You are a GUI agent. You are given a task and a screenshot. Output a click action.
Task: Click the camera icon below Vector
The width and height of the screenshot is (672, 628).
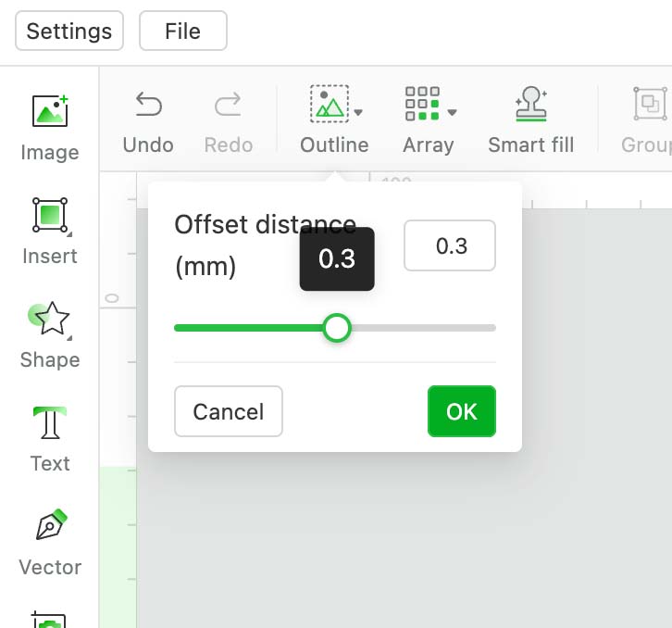click(x=49, y=620)
